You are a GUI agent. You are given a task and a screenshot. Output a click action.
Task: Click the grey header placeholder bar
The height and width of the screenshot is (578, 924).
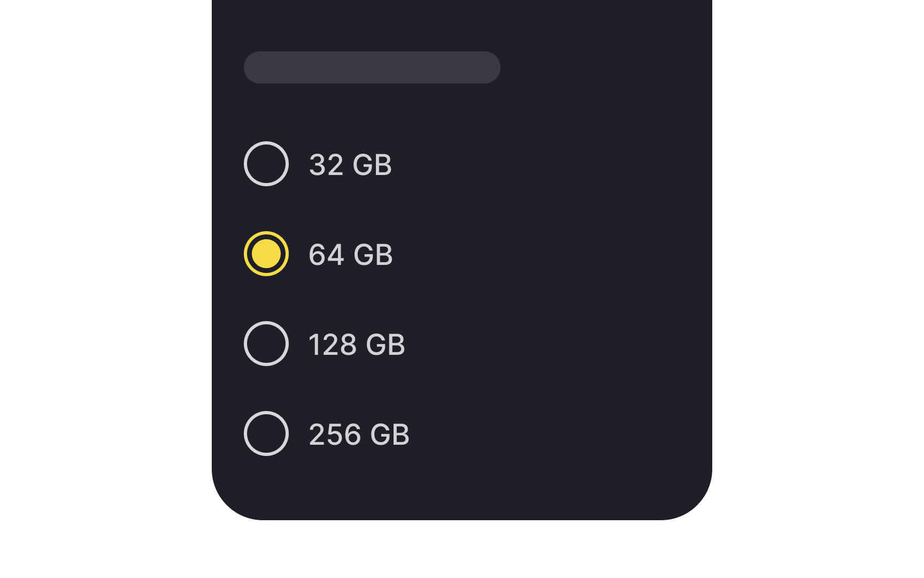372,67
